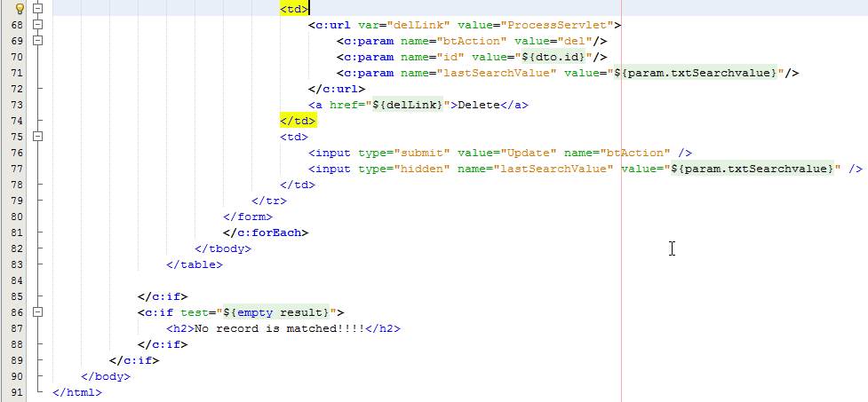Click "btAction" name on the input line 76
The width and height of the screenshot is (868, 402).
pos(633,153)
